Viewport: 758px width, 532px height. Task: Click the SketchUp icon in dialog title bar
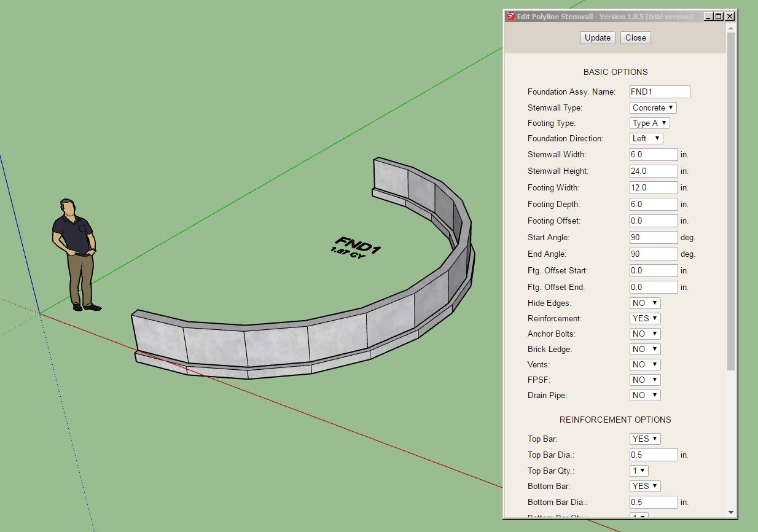[510, 17]
